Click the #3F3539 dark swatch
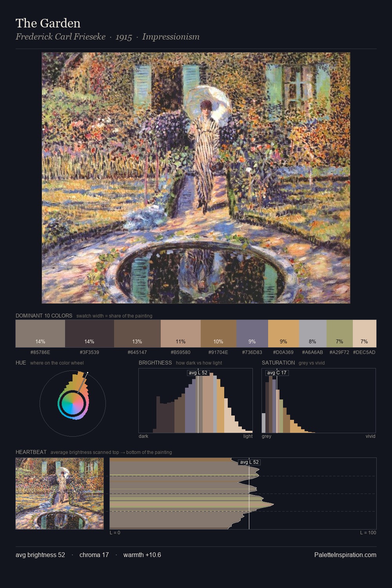392x588 pixels. pos(89,334)
